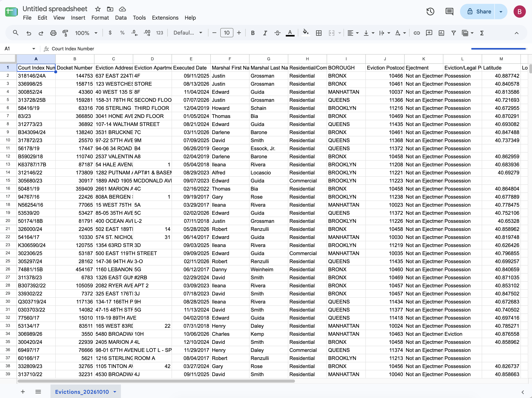Show the all sheets list
The height and width of the screenshot is (398, 532).
(38, 392)
